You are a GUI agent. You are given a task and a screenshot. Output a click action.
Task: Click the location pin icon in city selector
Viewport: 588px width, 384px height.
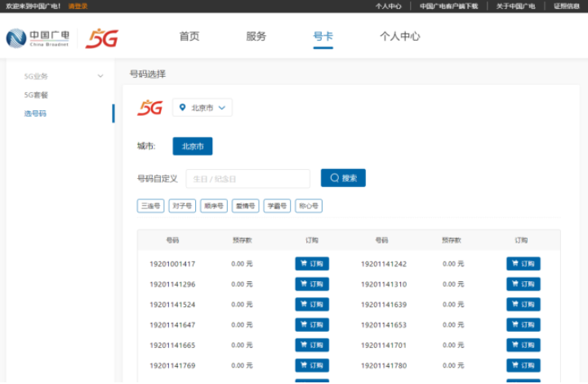point(182,107)
